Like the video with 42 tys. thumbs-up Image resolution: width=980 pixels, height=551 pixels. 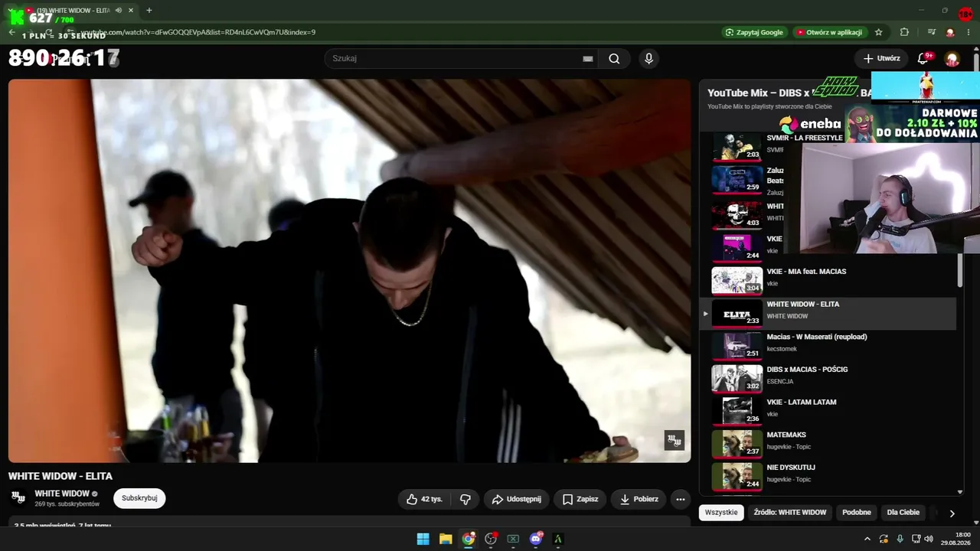click(x=425, y=499)
